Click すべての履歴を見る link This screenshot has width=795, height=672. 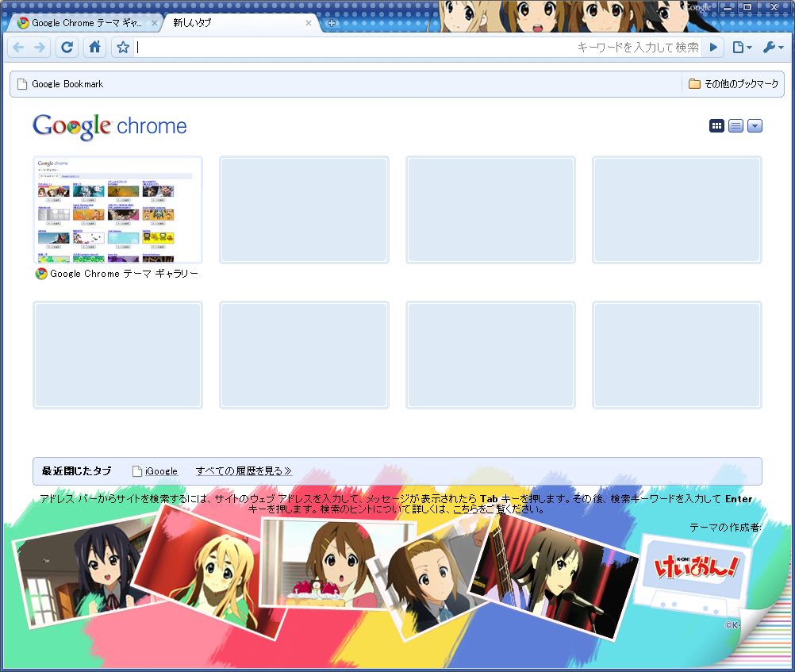(x=244, y=471)
